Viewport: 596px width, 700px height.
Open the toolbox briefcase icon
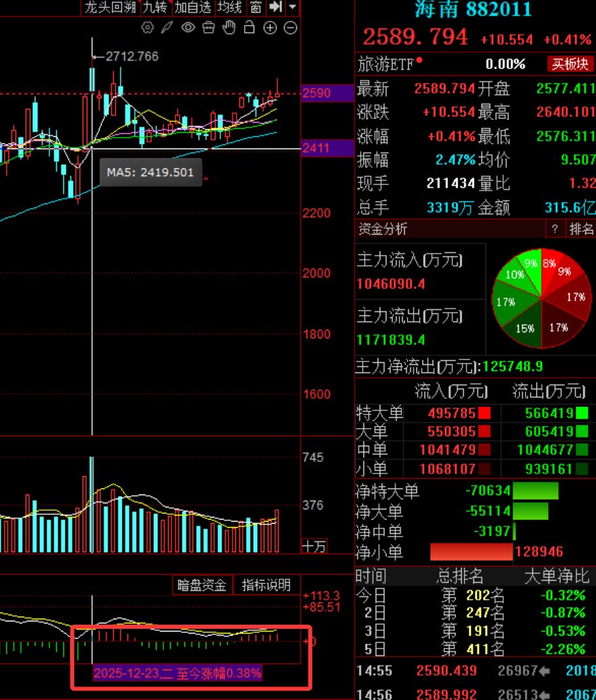tap(208, 28)
